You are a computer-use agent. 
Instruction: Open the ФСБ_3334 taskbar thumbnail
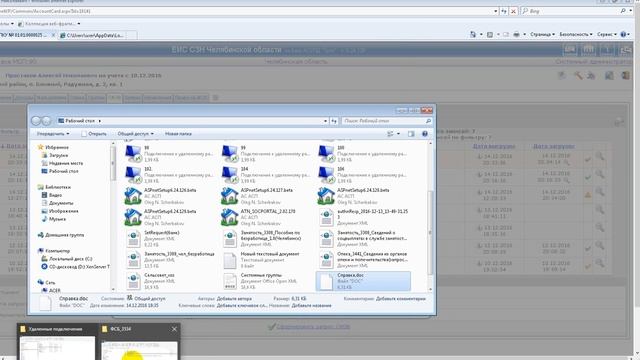tap(139, 341)
